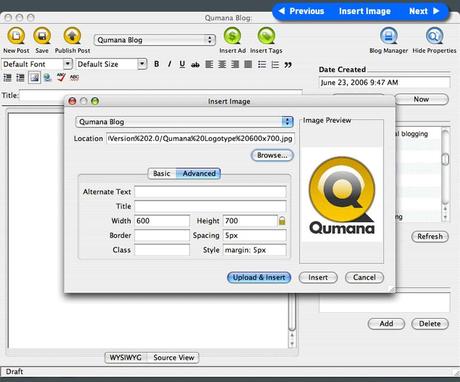The image size is (460, 382).
Task: Justify the text
Action: coord(248,64)
